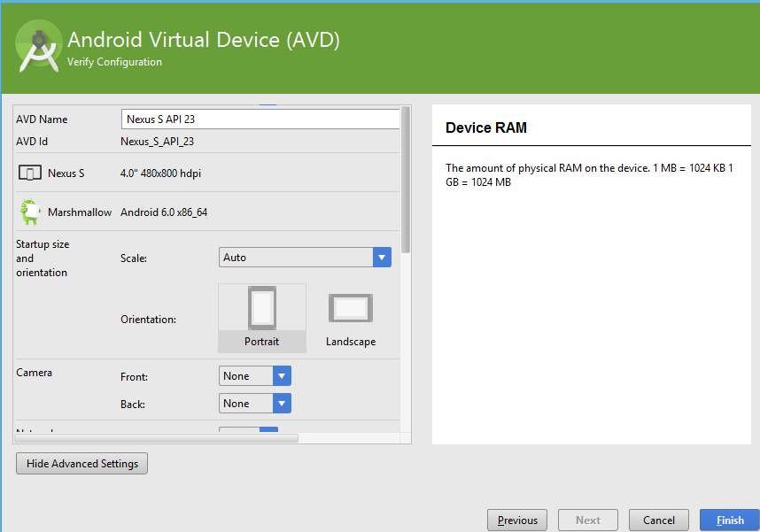The height and width of the screenshot is (532, 760).
Task: Click the Scale: label
Action: 134,258
